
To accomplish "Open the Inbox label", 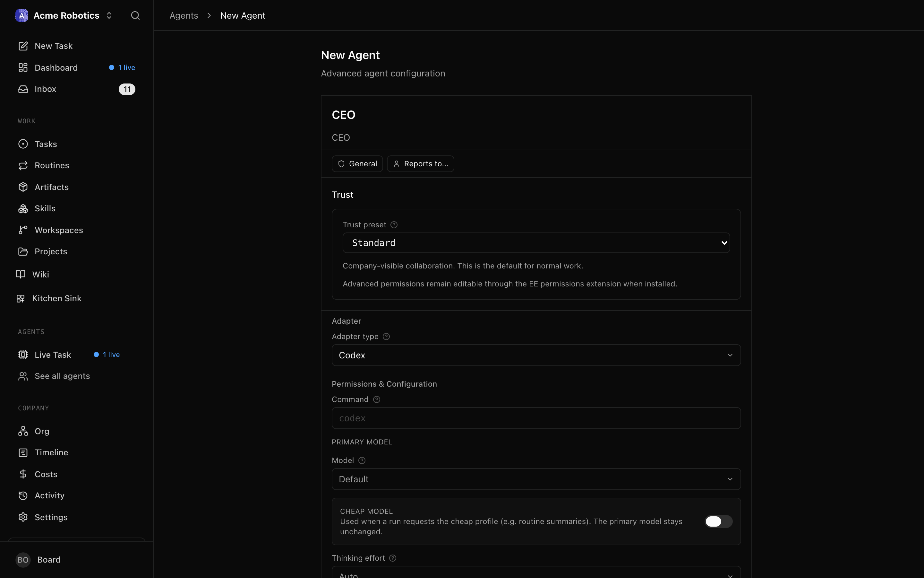I will [46, 89].
